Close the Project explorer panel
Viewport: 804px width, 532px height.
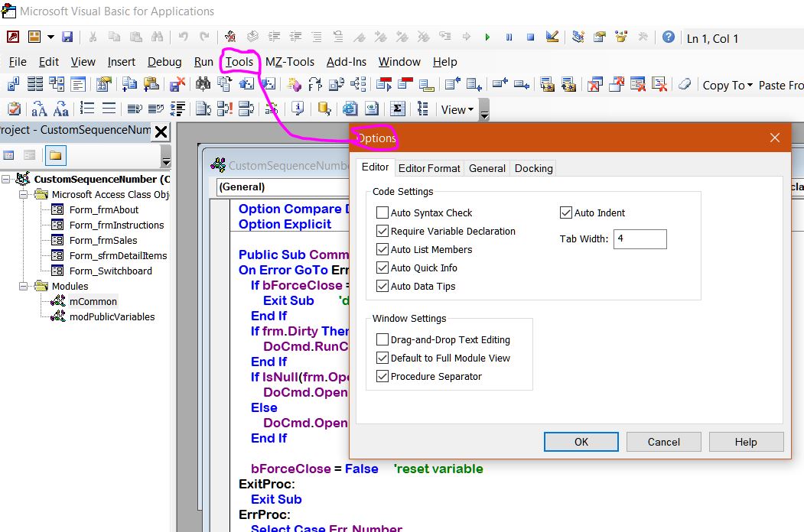click(161, 131)
